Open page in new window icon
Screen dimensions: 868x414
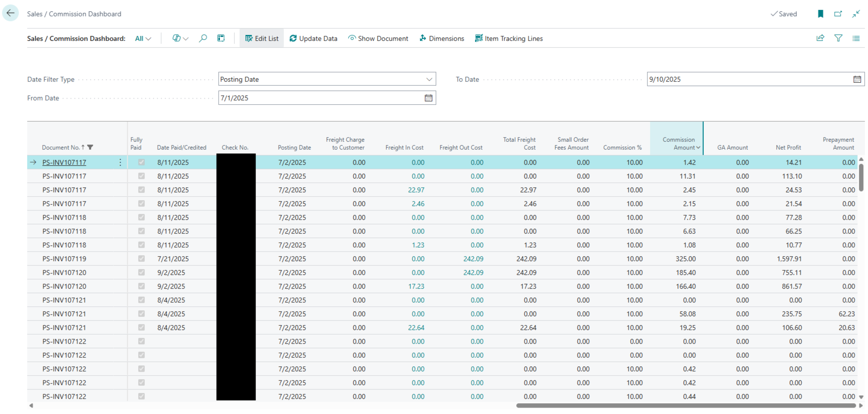coord(838,14)
